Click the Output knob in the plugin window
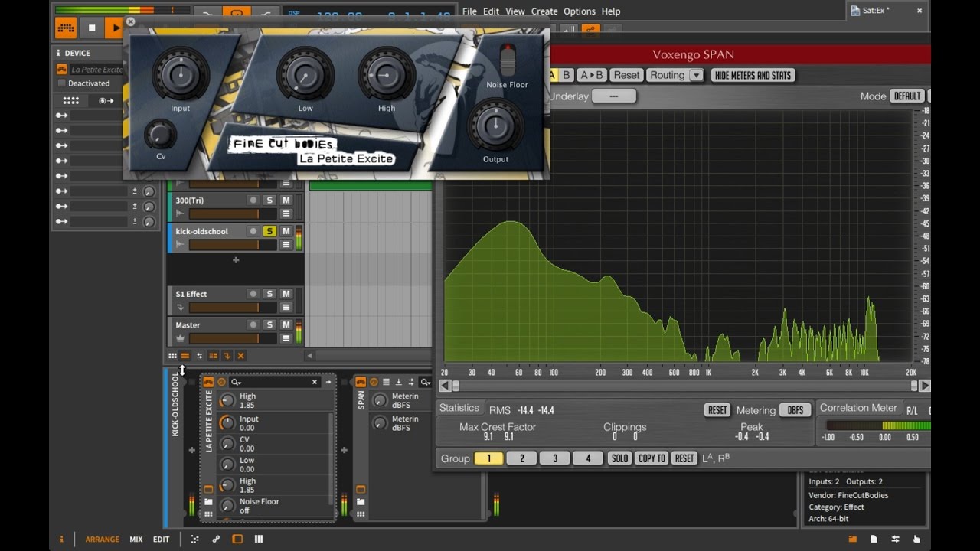 (x=495, y=126)
